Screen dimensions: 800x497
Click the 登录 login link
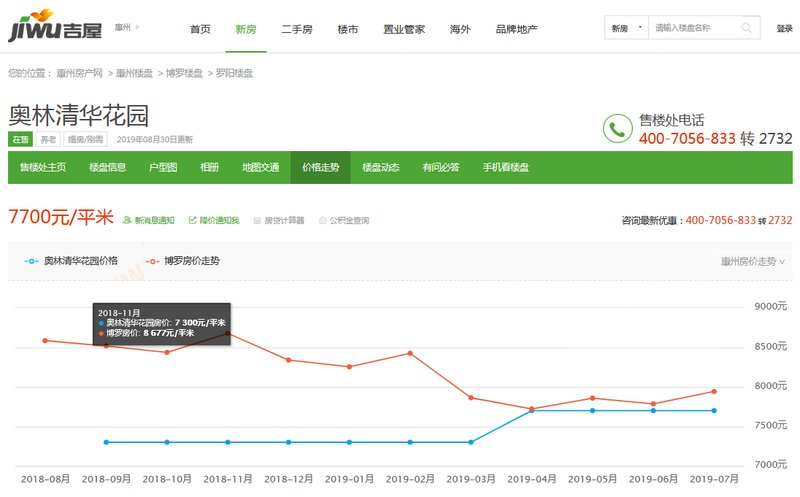coord(784,28)
